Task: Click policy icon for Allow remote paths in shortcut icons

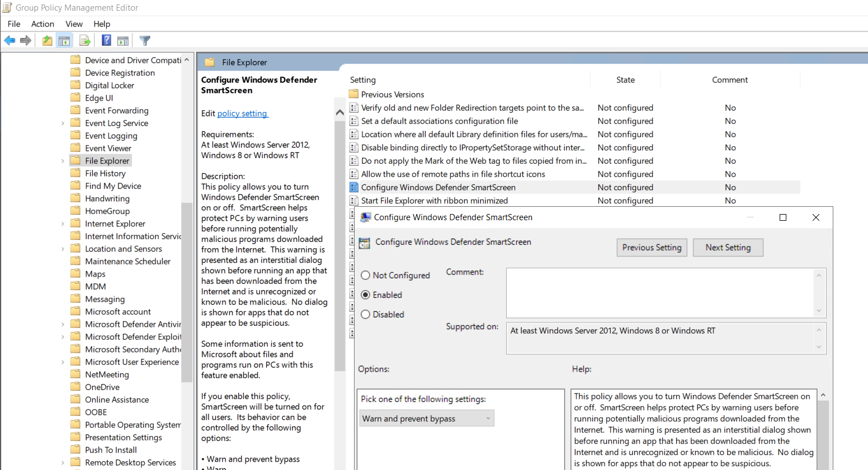Action: tap(354, 174)
